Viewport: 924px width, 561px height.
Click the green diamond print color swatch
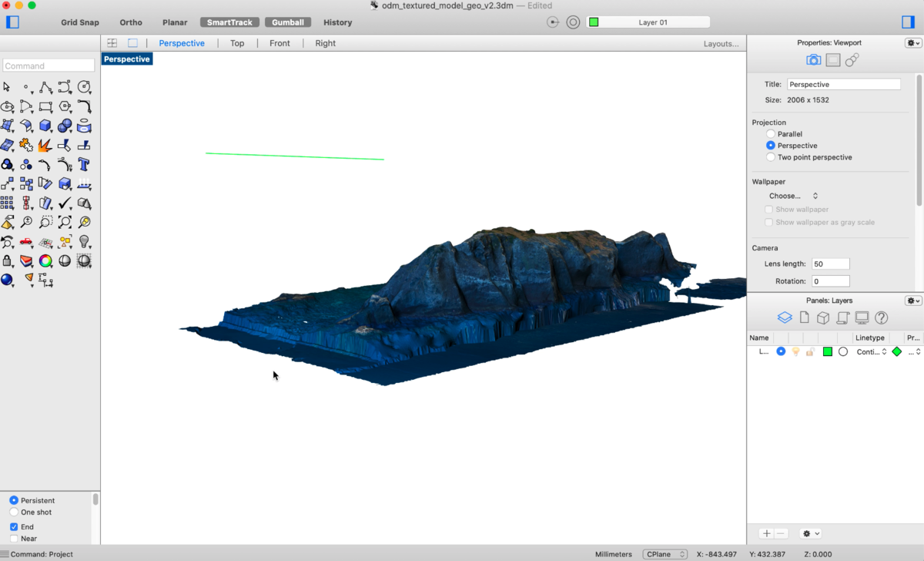coord(896,351)
